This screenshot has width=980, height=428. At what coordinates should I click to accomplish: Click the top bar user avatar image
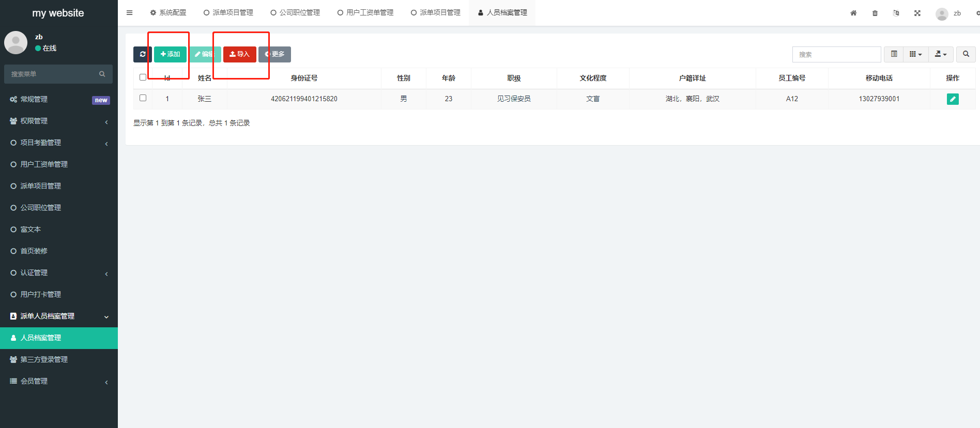[942, 14]
